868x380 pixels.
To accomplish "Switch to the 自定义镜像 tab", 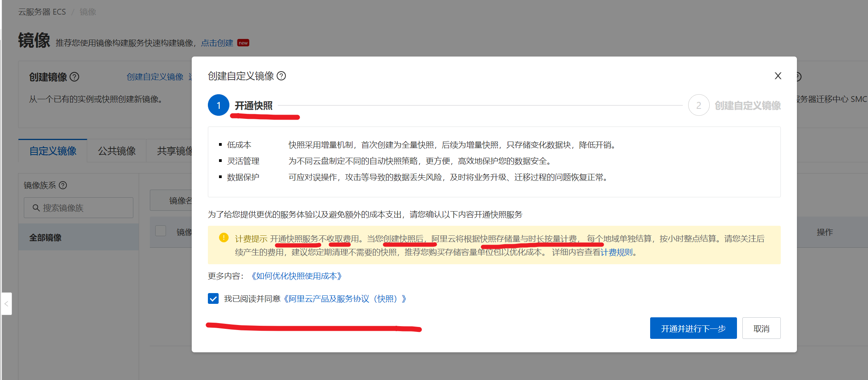I will [53, 151].
